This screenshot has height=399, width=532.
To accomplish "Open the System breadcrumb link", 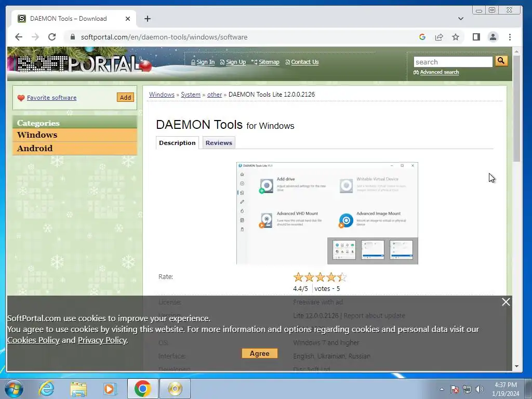I will [190, 95].
